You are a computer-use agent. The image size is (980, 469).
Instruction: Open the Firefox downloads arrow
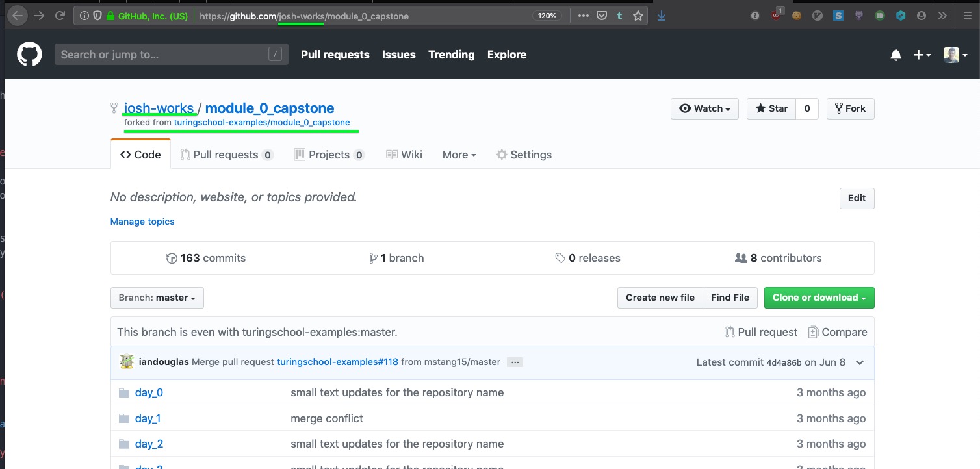point(661,16)
